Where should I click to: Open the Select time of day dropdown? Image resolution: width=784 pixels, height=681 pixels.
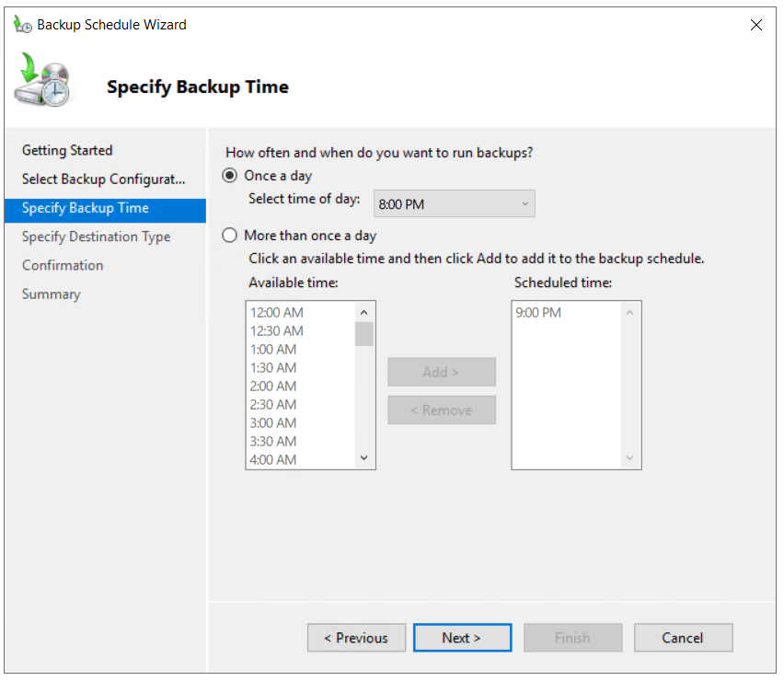tap(454, 204)
